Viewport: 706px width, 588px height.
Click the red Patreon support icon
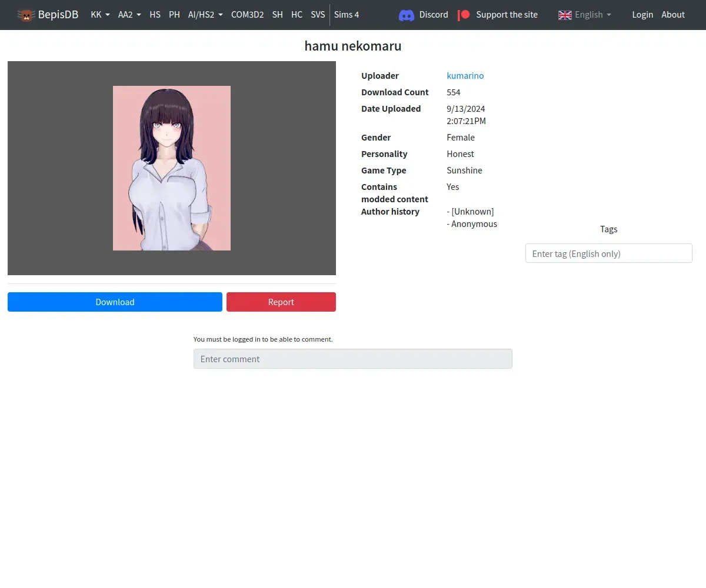click(464, 15)
